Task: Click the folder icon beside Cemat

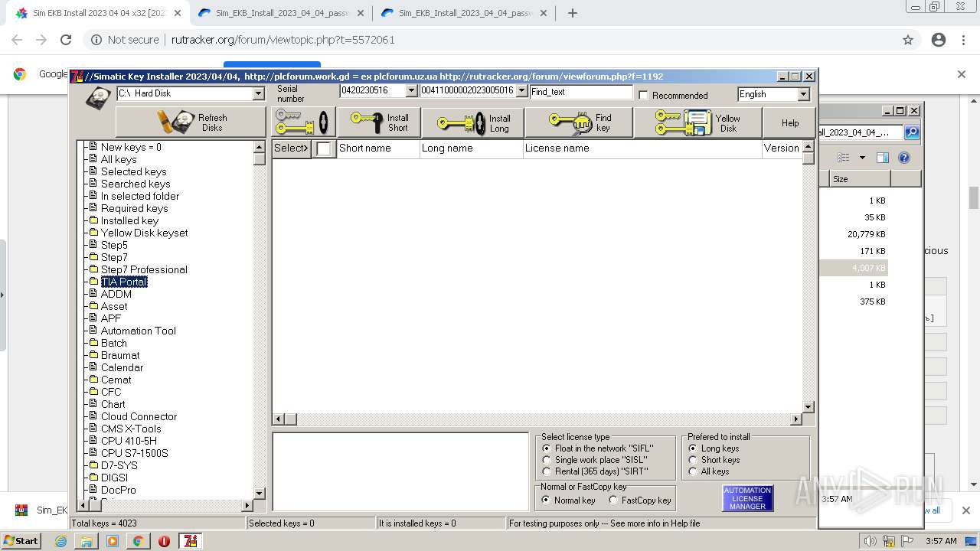Action: (x=94, y=380)
